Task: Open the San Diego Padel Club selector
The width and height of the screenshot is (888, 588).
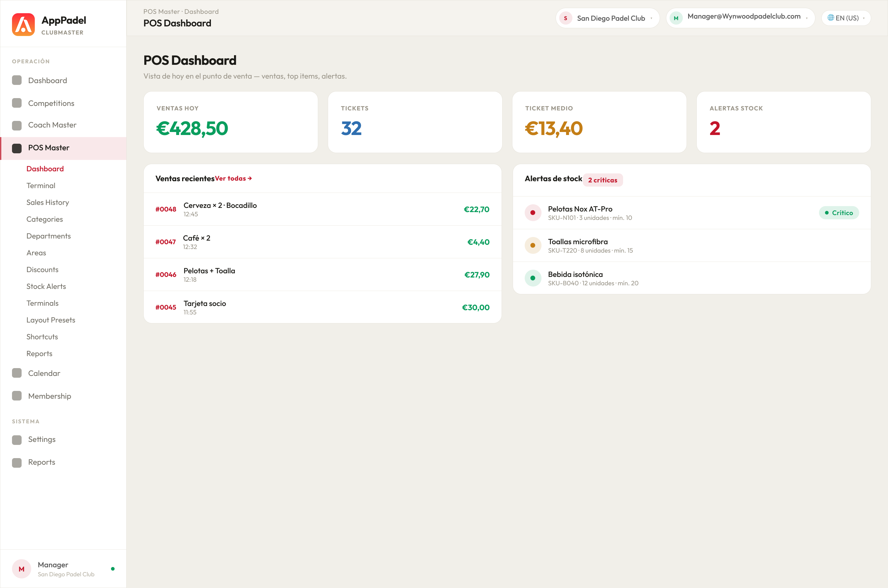Action: (607, 18)
